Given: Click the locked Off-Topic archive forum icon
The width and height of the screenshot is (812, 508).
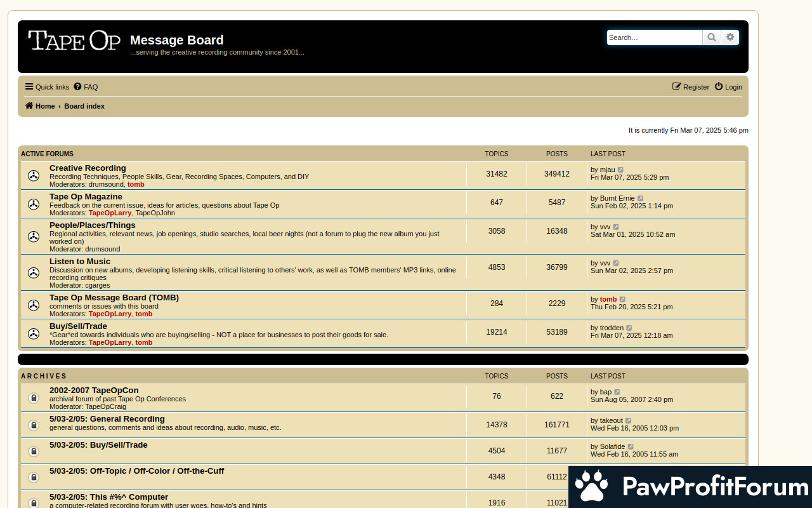Looking at the screenshot, I should [x=34, y=477].
